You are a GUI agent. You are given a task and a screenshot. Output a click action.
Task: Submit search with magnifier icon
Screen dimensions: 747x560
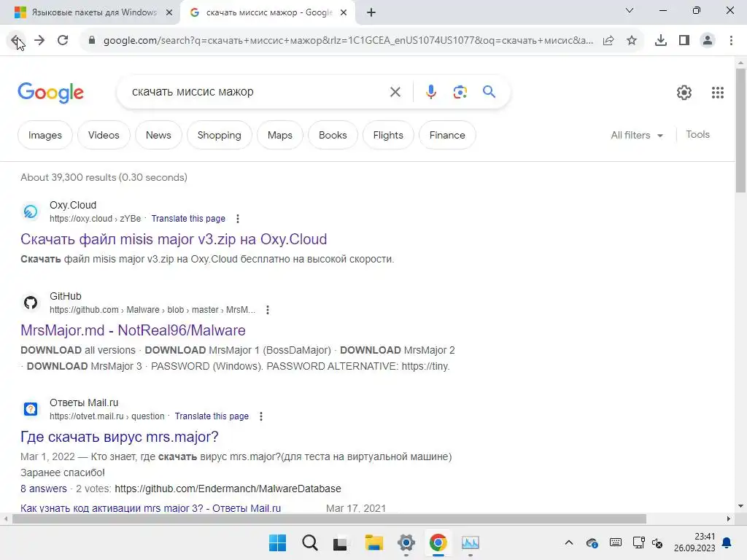click(489, 91)
